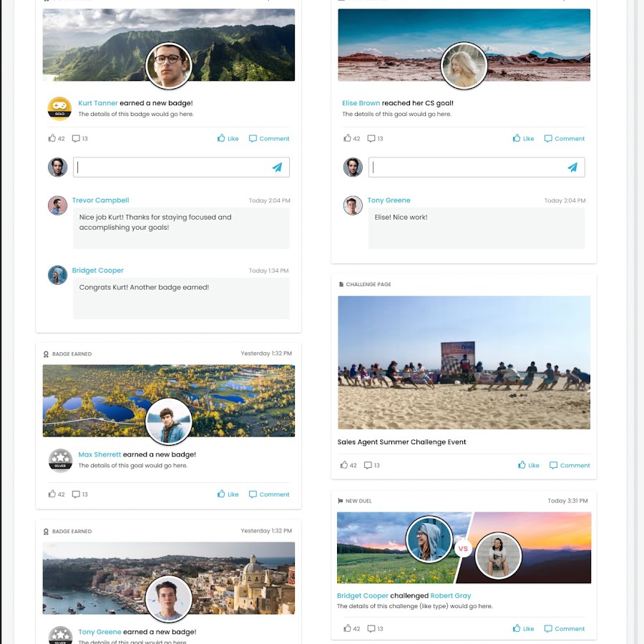Screen dimensions: 644x644
Task: Send the comment on Elise Brown's post
Action: (572, 167)
